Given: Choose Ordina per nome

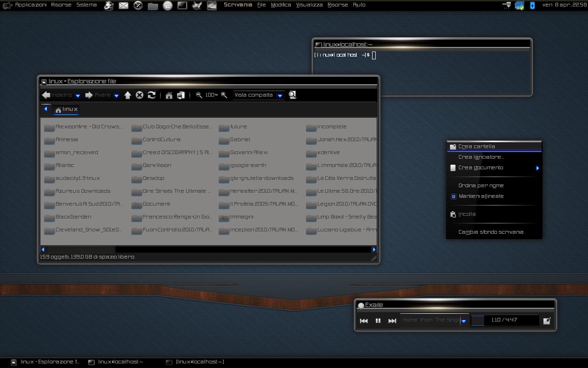Looking at the screenshot, I should point(494,186).
